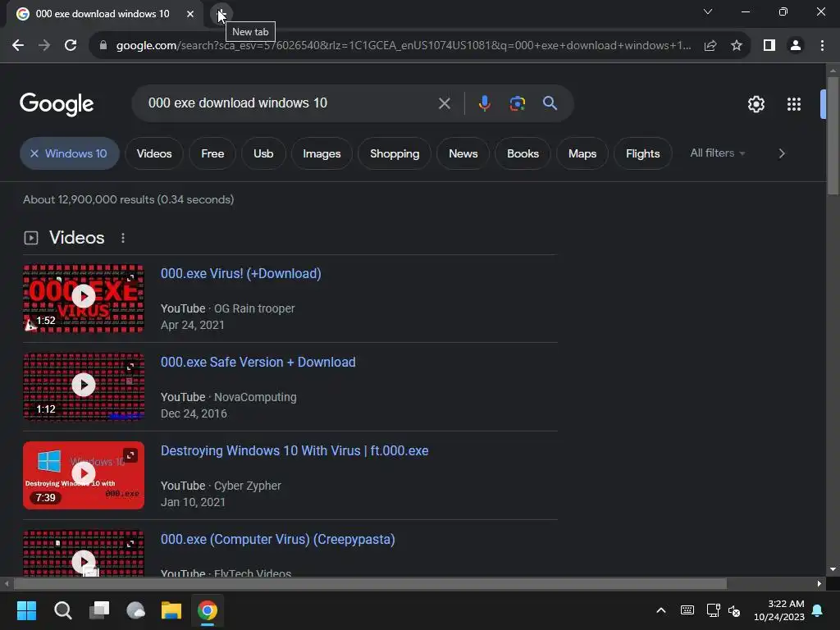View site information via the padlock icon
Viewport: 840px width, 630px height.
point(103,46)
